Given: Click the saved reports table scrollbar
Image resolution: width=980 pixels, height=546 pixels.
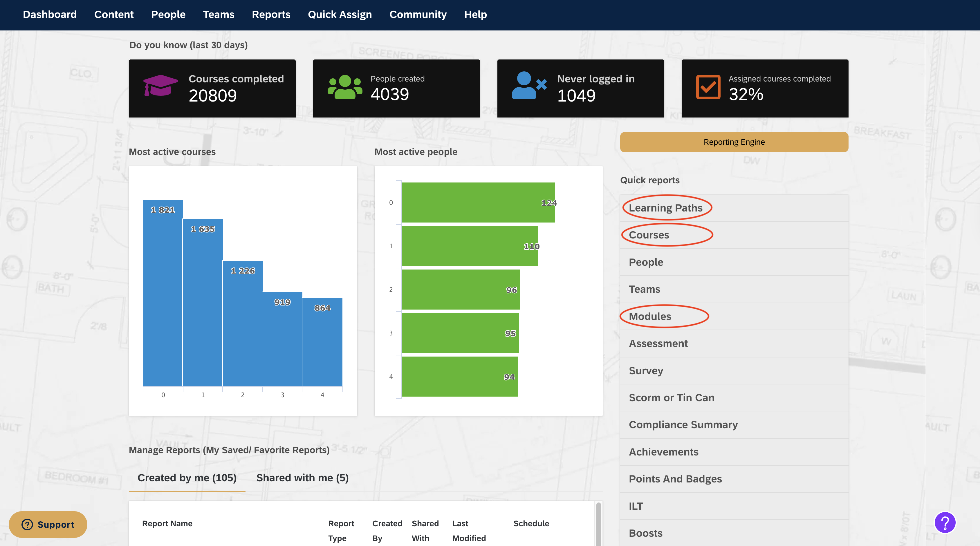Looking at the screenshot, I should coord(598,525).
